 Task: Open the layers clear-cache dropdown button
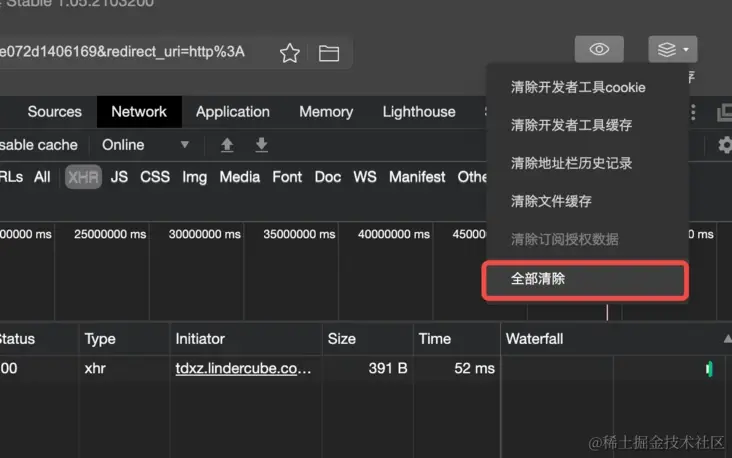tap(673, 49)
